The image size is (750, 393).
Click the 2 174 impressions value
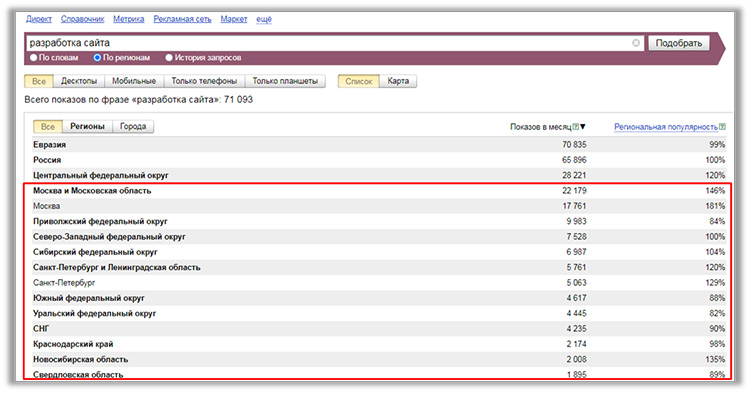tap(576, 344)
